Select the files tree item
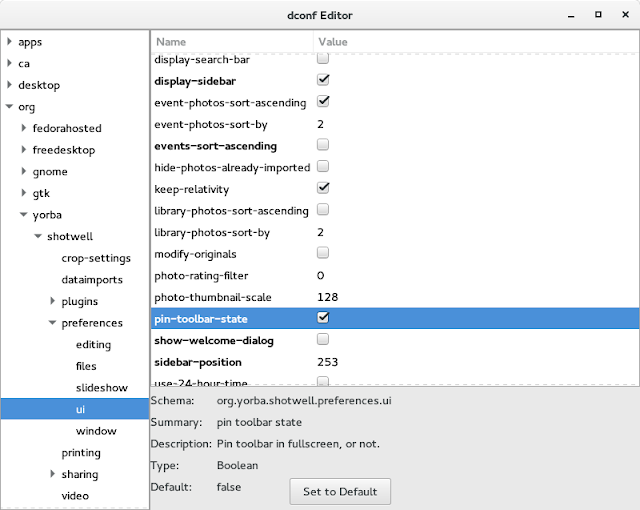Screen dimensions: 640x510 click(x=86, y=366)
